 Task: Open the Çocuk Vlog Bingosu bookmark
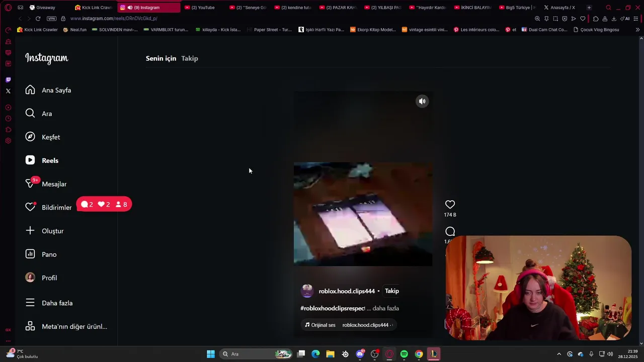[x=596, y=30]
